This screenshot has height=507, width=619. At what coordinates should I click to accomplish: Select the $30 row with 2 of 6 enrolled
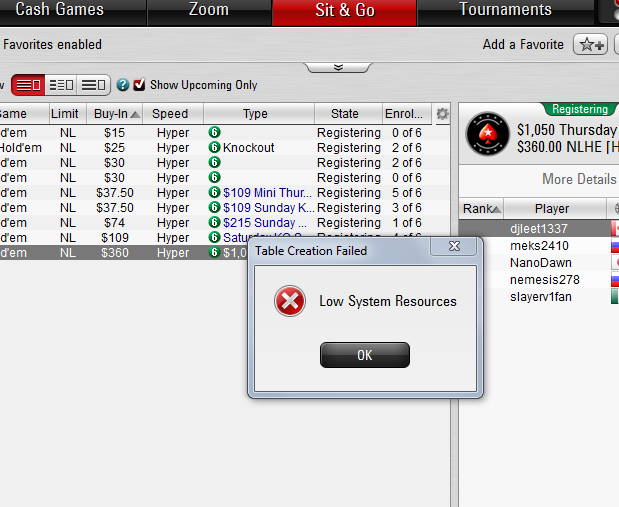pyautogui.click(x=225, y=163)
